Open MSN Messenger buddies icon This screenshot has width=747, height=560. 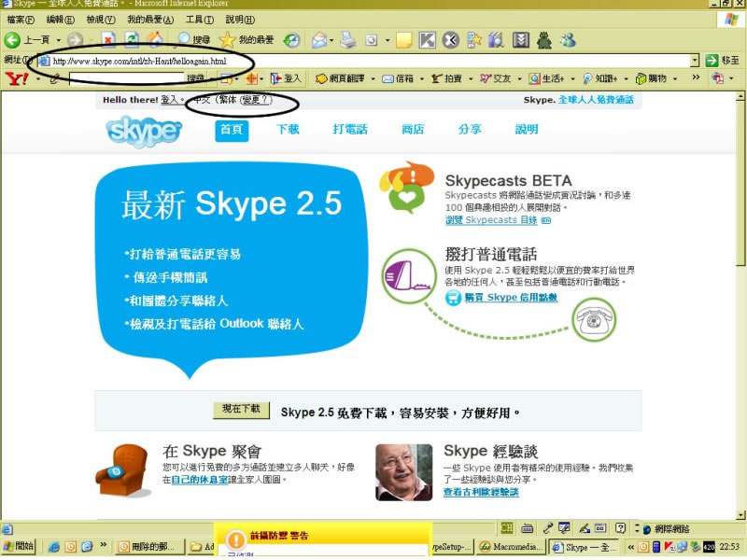click(568, 40)
